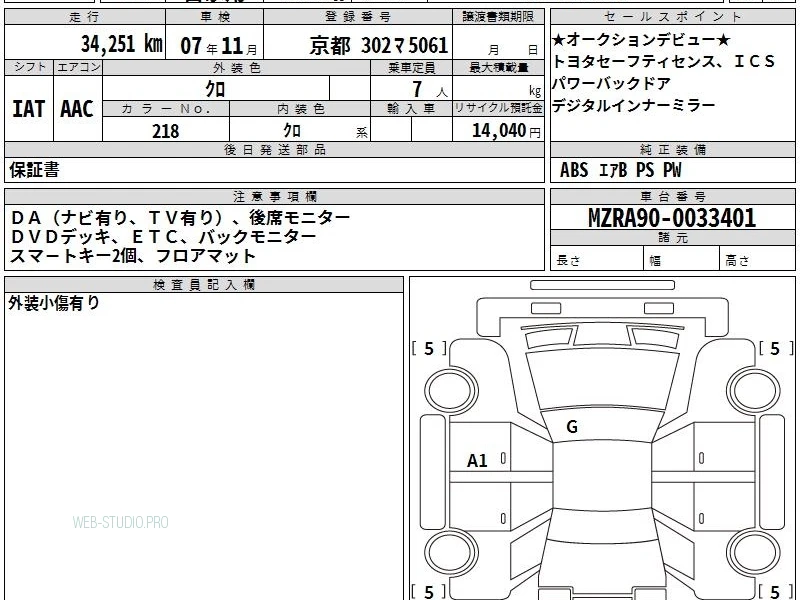Click the 長さ dimension cell
The image size is (800, 600).
(597, 258)
